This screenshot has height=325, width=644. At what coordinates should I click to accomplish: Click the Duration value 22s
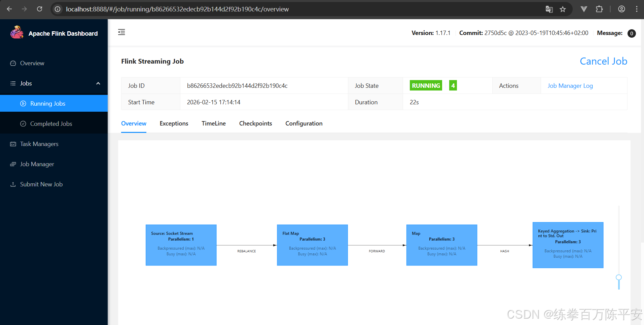coord(414,102)
